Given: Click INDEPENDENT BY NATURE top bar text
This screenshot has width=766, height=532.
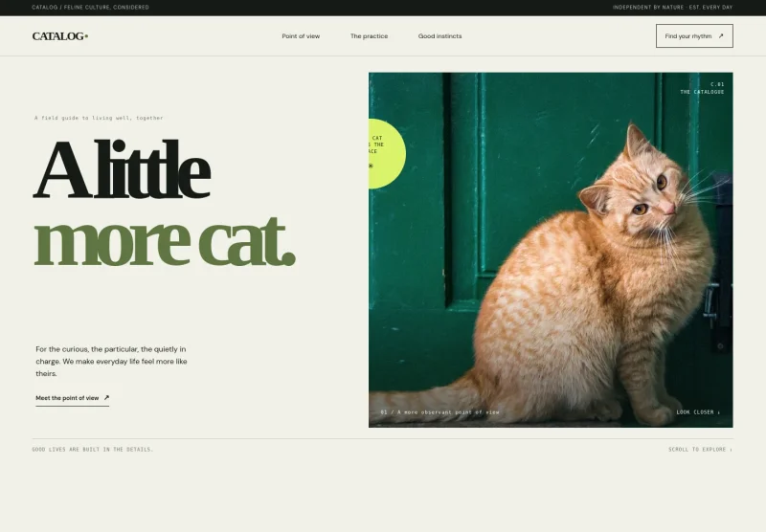Looking at the screenshot, I should pyautogui.click(x=673, y=8).
